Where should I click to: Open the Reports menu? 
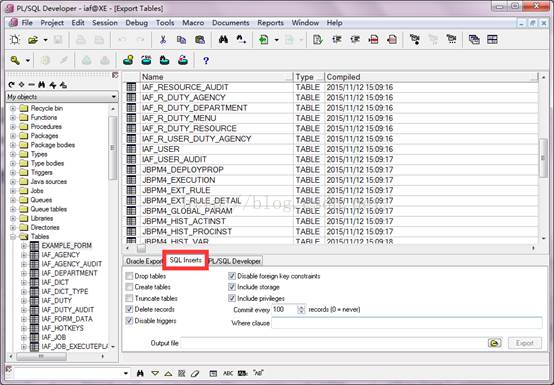270,23
